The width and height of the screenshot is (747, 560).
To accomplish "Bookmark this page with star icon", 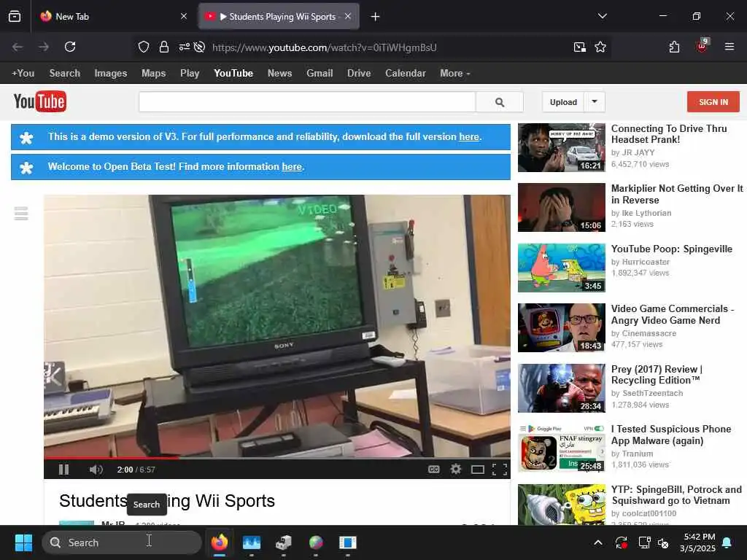I will coord(600,47).
